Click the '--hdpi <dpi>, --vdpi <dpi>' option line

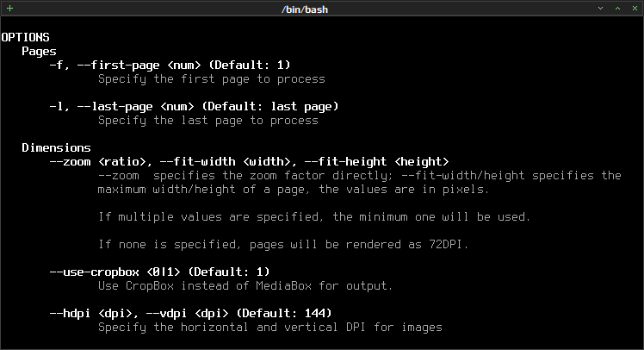click(190, 314)
